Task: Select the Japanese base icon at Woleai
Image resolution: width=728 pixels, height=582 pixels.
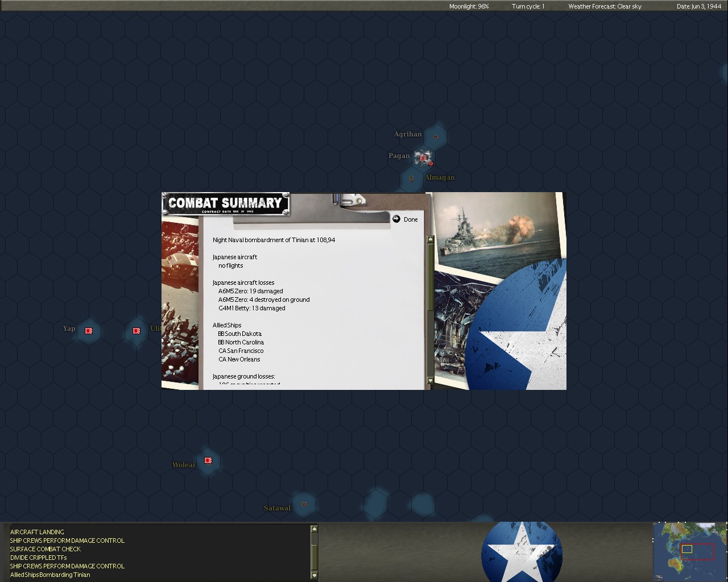Action: (x=208, y=460)
